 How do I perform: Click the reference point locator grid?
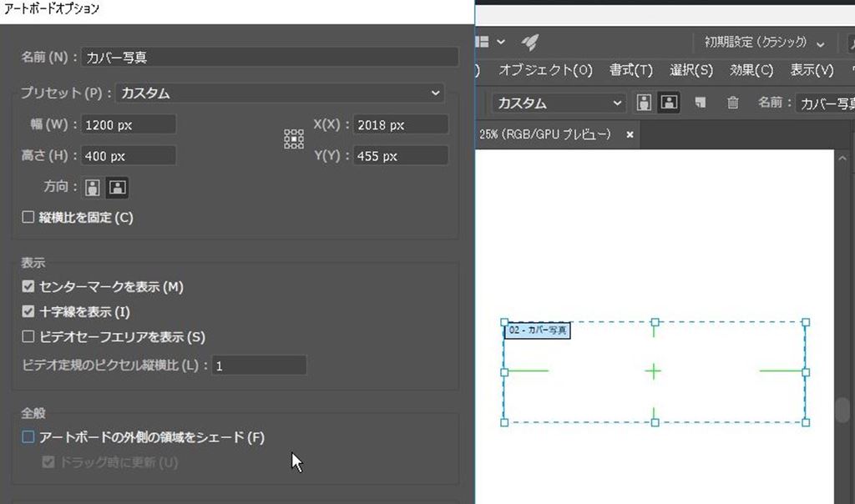click(x=294, y=139)
